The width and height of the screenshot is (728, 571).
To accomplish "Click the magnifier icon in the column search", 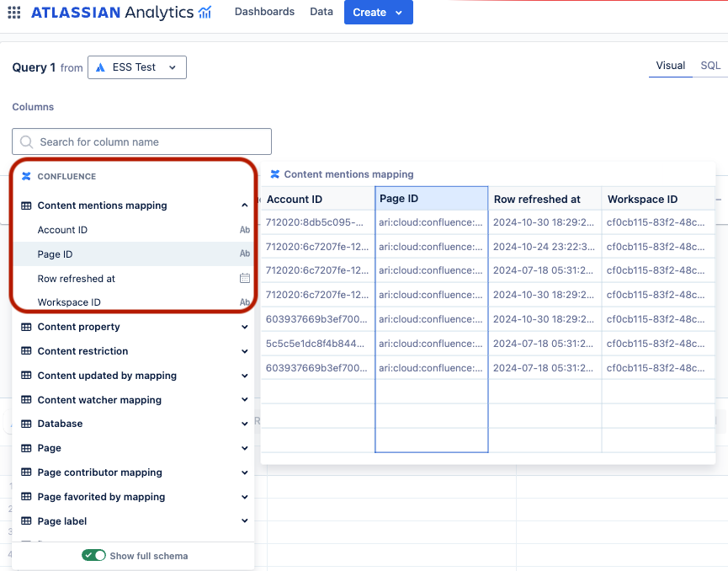I will pyautogui.click(x=26, y=141).
